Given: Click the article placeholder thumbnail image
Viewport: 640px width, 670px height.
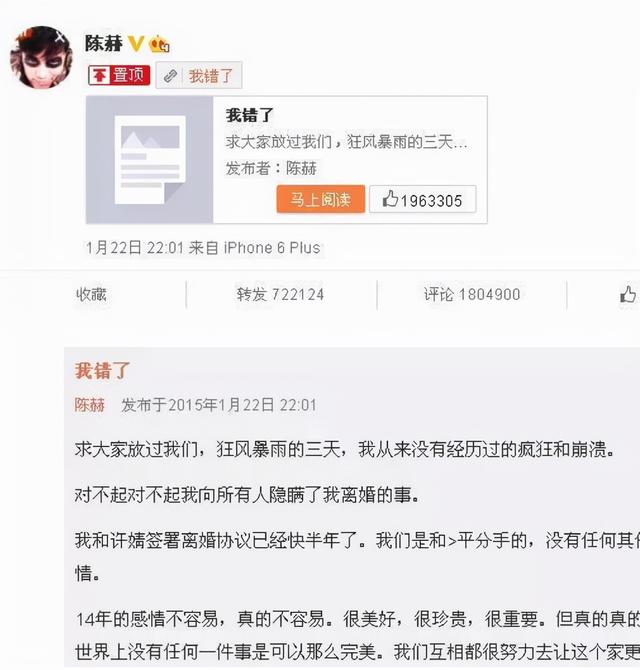Looking at the screenshot, I should (150, 159).
